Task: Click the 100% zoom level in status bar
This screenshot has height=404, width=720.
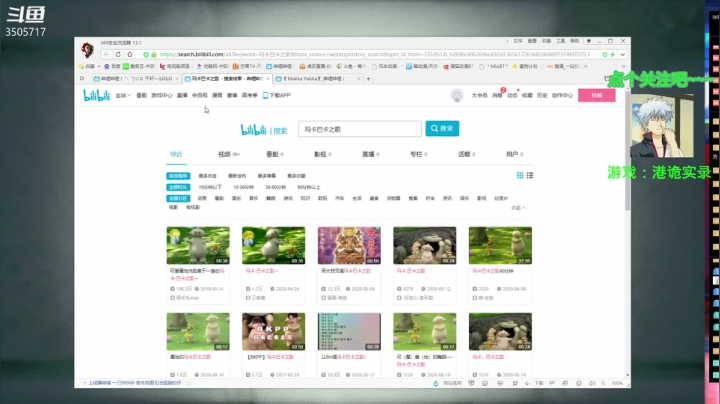Action: click(617, 383)
